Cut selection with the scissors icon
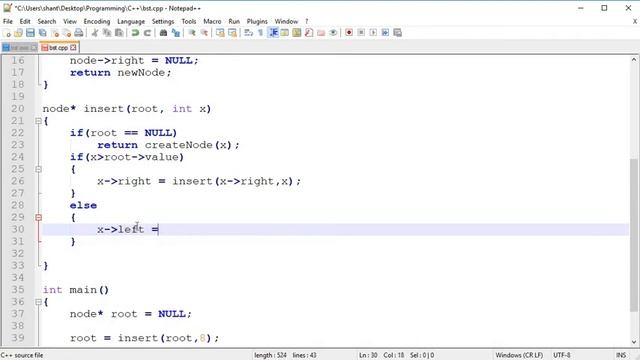This screenshot has height=360, width=640. tap(95, 33)
